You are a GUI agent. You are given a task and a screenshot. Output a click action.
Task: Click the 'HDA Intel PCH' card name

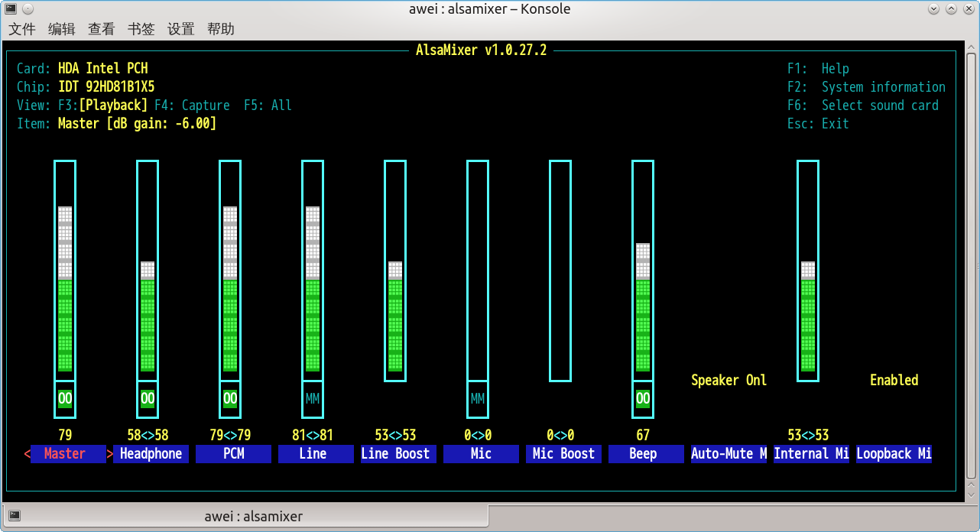pos(102,68)
